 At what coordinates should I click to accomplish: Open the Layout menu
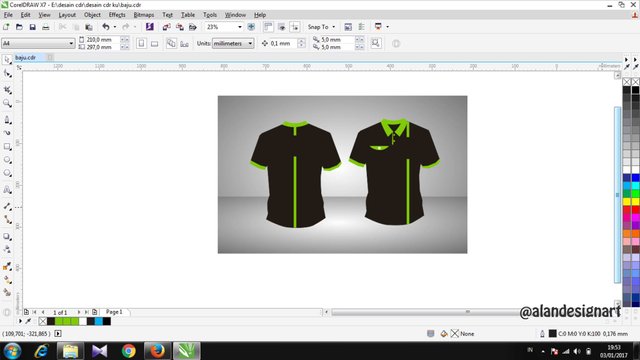67,15
